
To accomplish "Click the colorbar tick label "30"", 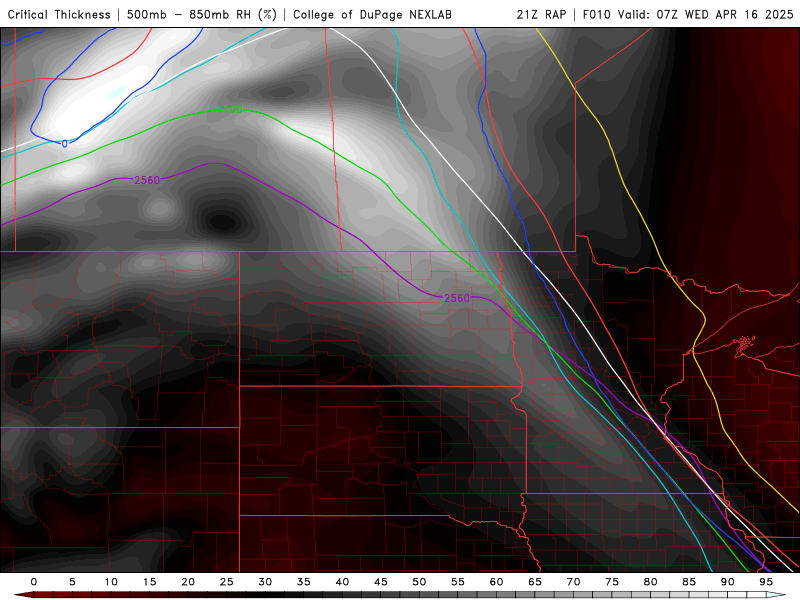I will point(265,582).
